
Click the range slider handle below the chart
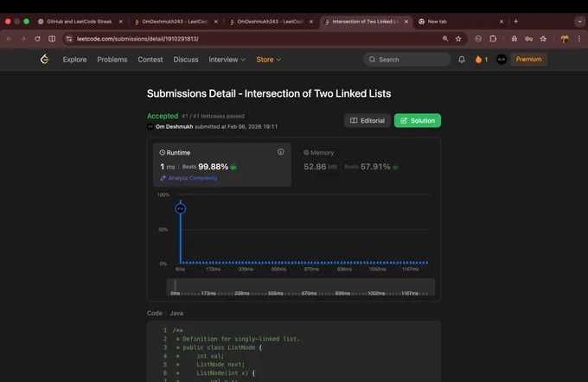click(176, 286)
